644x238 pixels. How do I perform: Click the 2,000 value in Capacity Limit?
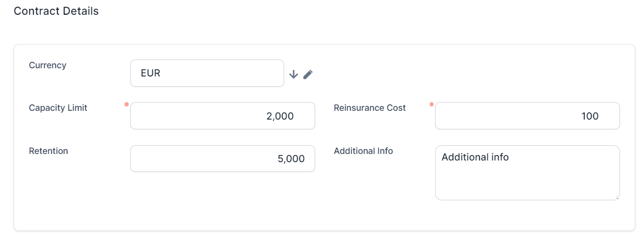(280, 116)
